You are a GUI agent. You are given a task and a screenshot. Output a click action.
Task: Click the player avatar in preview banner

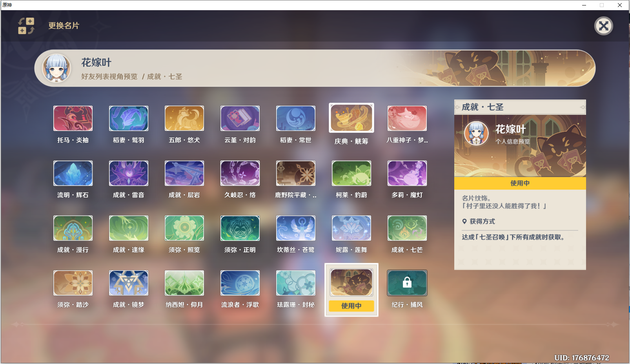(x=57, y=68)
